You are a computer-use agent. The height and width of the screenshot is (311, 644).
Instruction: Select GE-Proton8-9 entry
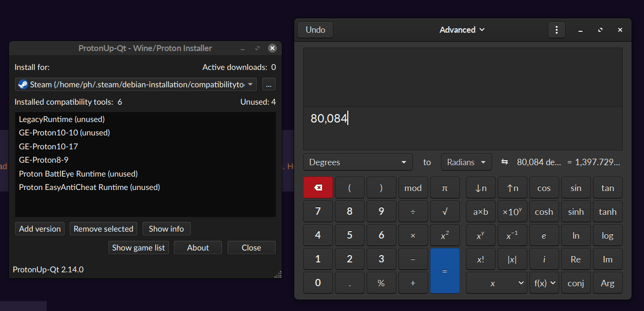145,160
